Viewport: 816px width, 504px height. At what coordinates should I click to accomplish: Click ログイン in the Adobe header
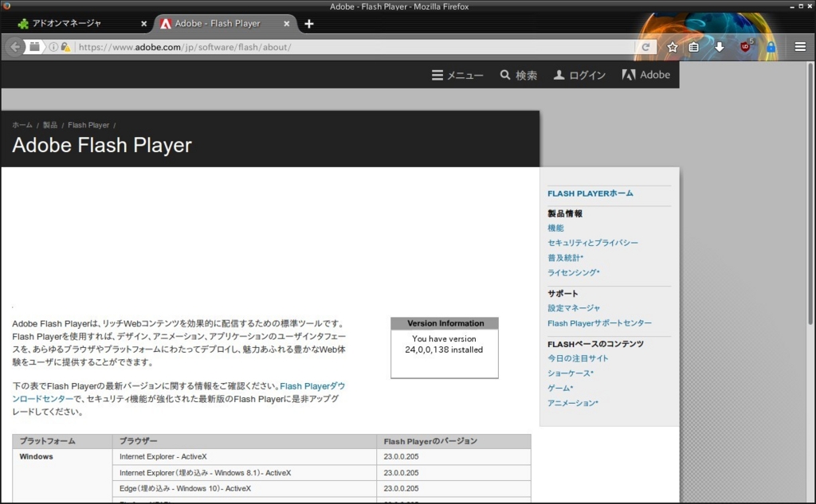[x=579, y=76]
